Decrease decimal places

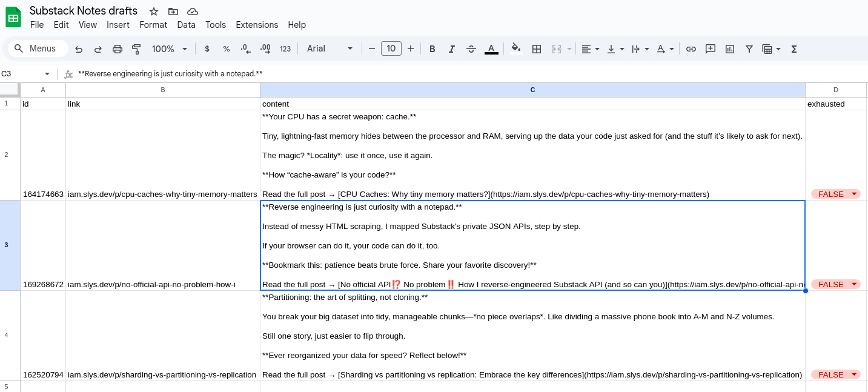pos(245,49)
